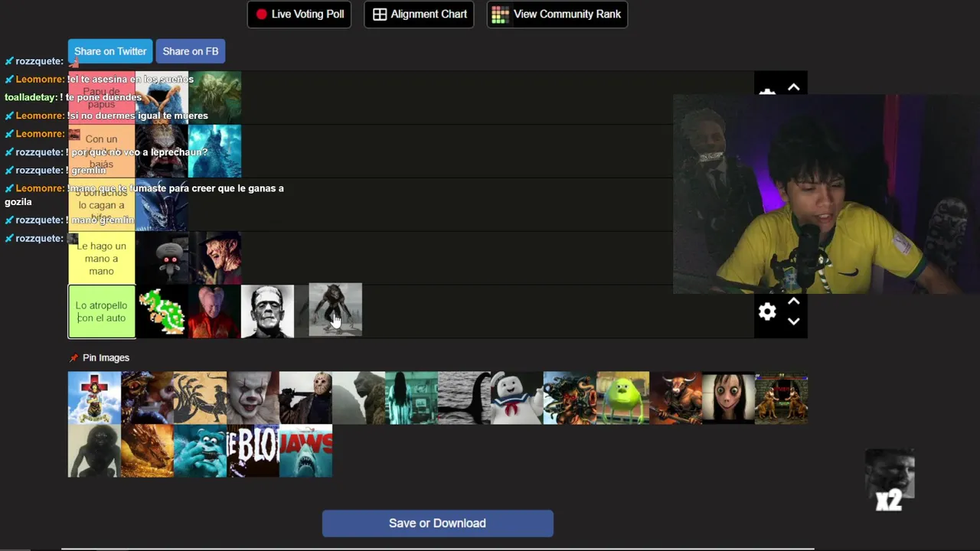
Task: Click the 'Pin Images' label
Action: click(x=106, y=357)
